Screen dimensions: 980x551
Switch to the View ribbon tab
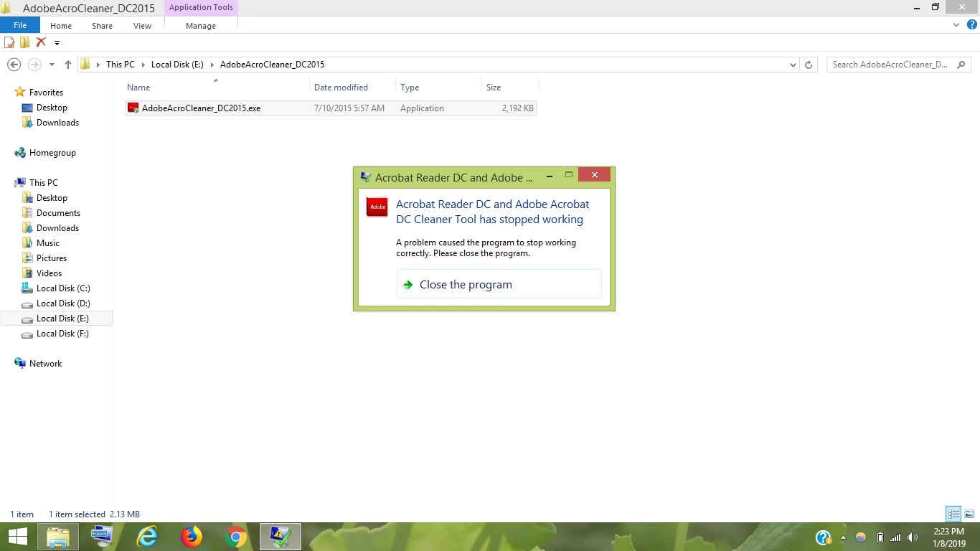click(142, 26)
